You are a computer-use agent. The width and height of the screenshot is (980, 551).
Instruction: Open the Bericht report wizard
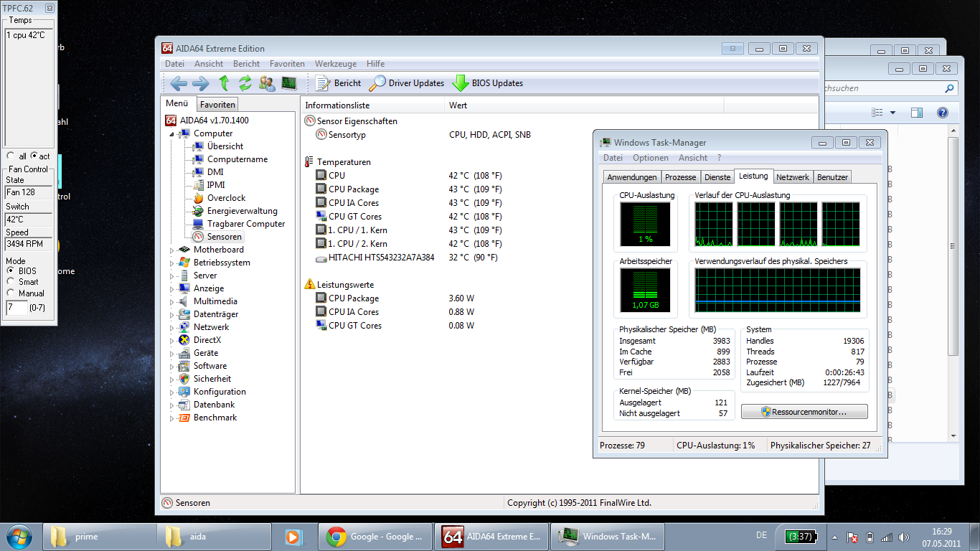(x=338, y=83)
